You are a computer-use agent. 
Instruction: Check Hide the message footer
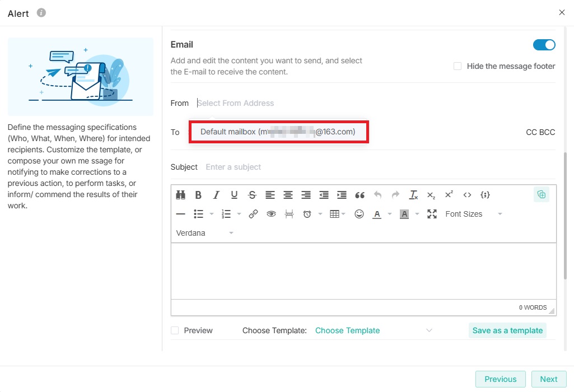click(458, 66)
